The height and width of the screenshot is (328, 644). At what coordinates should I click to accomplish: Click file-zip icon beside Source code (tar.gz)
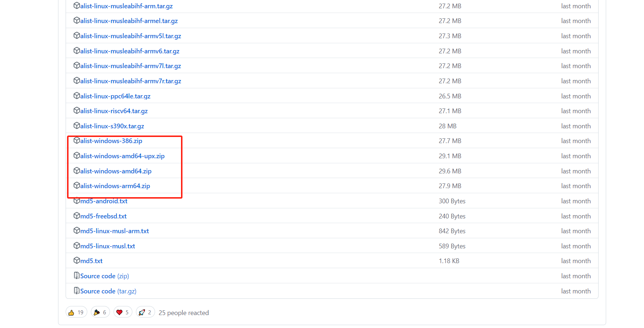click(76, 291)
